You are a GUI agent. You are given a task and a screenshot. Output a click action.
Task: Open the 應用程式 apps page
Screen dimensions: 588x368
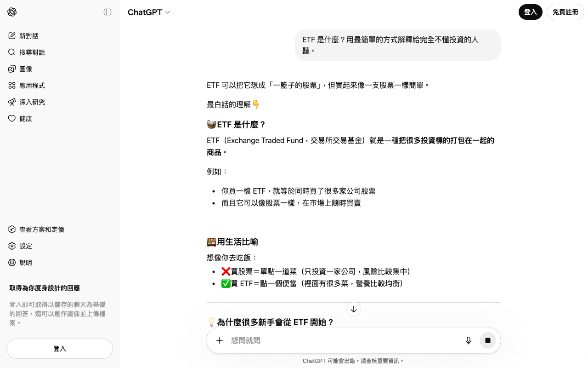tap(32, 86)
